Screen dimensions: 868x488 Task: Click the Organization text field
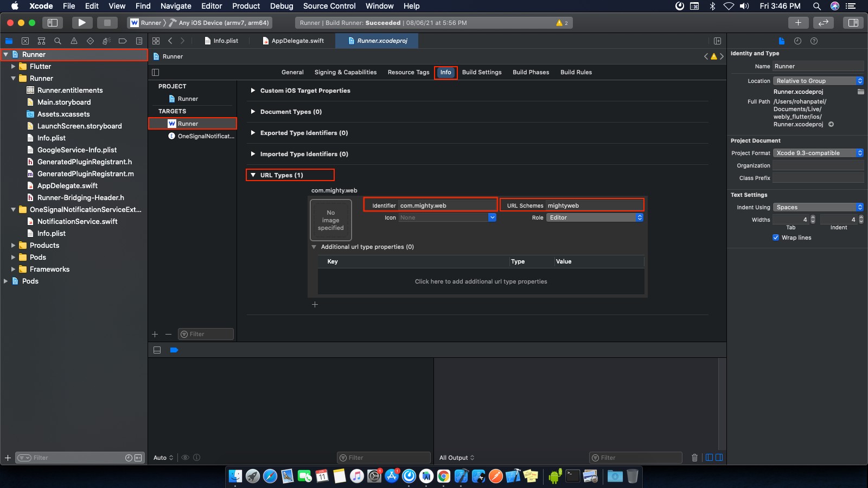click(818, 165)
